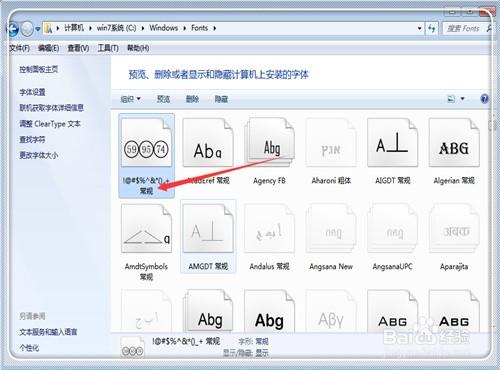
Task: Open the 字体设置 sidebar link
Action: pyautogui.click(x=32, y=92)
